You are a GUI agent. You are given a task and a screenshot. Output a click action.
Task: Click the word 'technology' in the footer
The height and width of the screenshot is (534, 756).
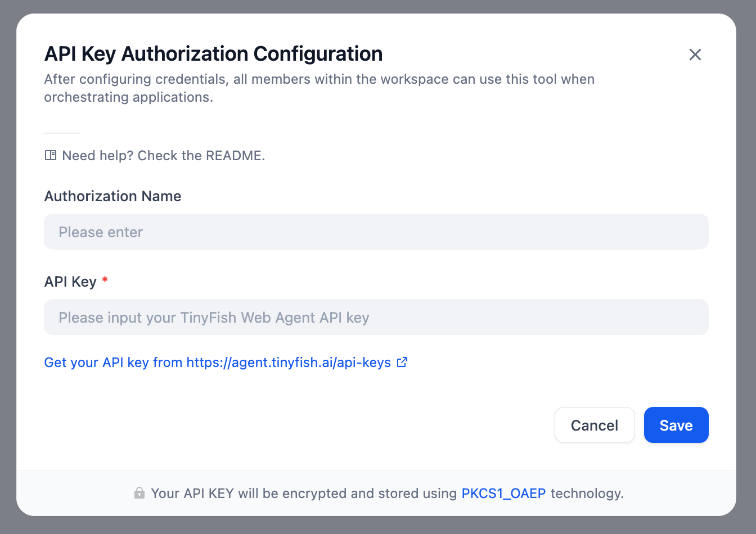tap(586, 494)
